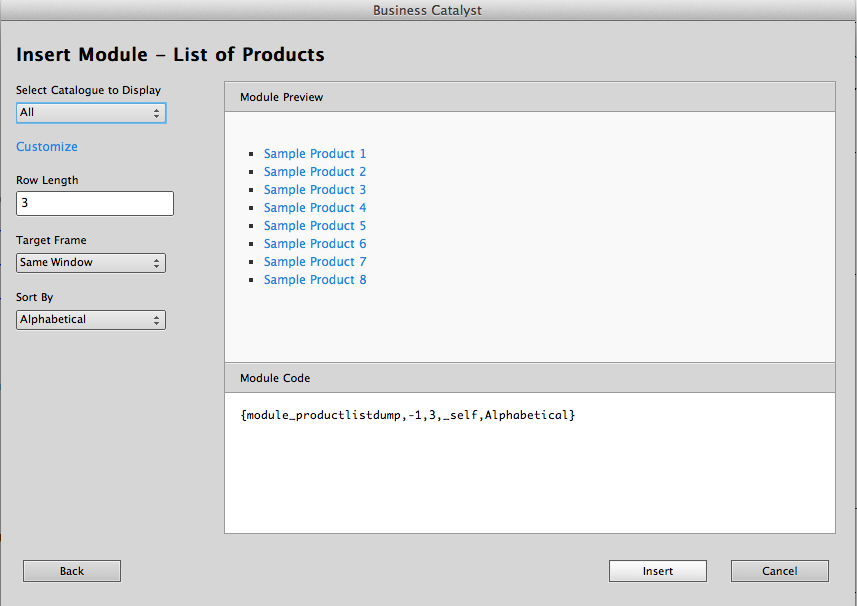Click inside the Row Length field

point(94,202)
